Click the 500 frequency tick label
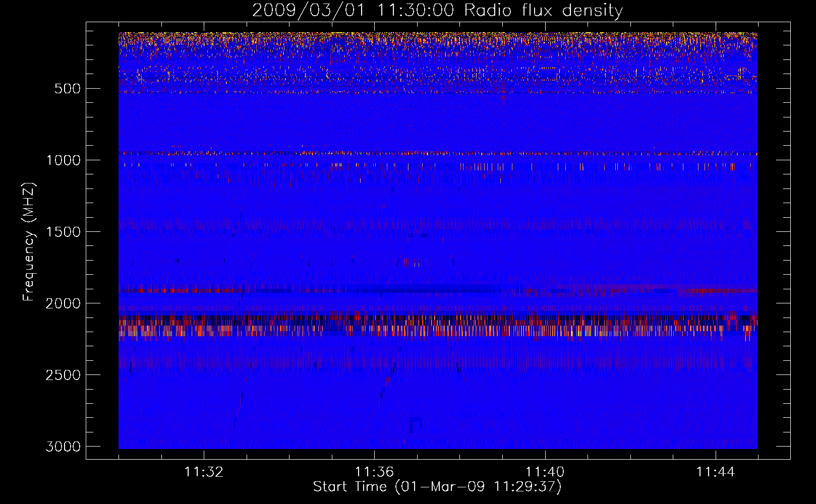816x504 pixels. 68,89
